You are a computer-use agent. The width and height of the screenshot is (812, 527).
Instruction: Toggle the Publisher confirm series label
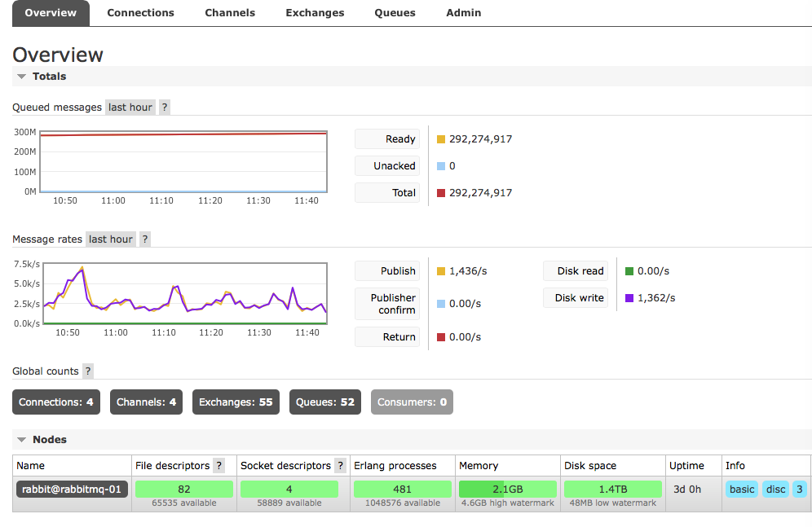tap(386, 304)
